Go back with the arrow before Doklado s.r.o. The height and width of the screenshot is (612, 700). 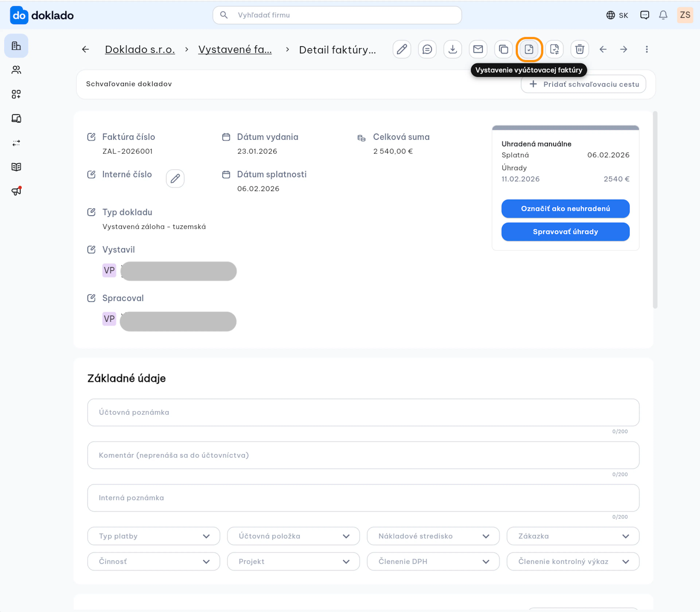[x=85, y=50]
